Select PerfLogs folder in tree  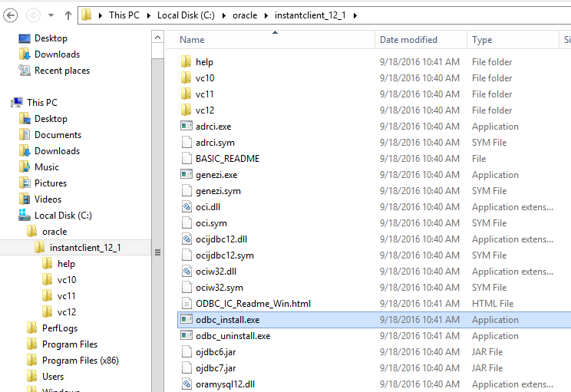pyautogui.click(x=60, y=328)
